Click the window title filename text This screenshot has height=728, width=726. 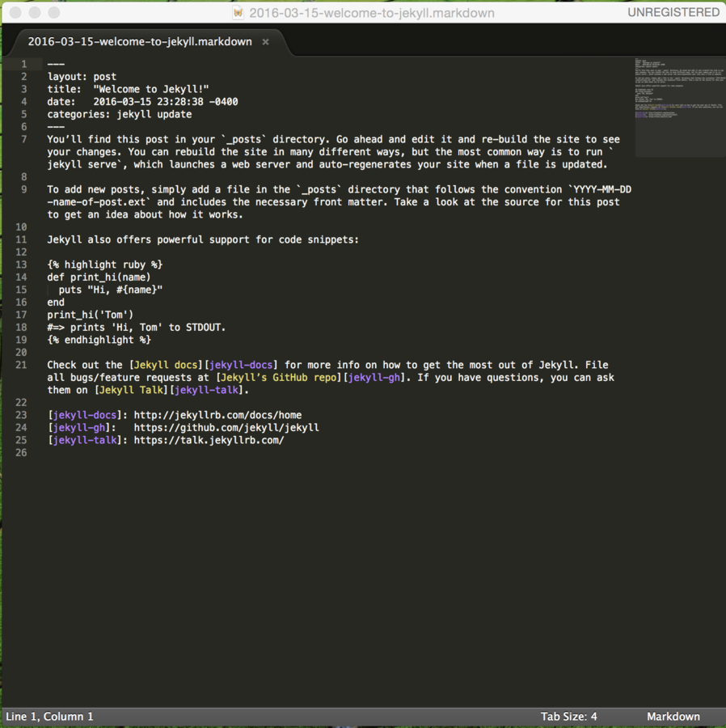click(372, 12)
